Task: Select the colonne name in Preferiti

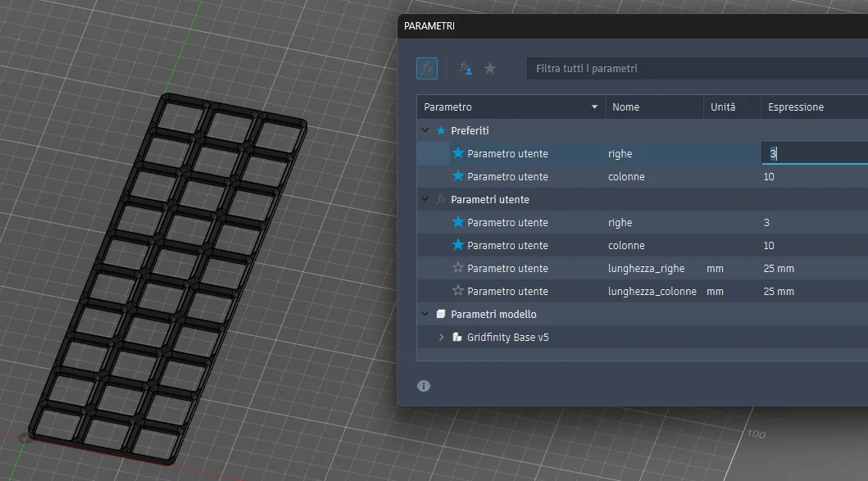Action: (626, 176)
